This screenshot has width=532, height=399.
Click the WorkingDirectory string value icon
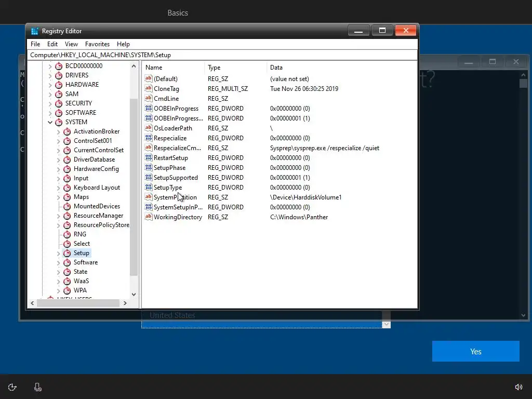point(148,217)
